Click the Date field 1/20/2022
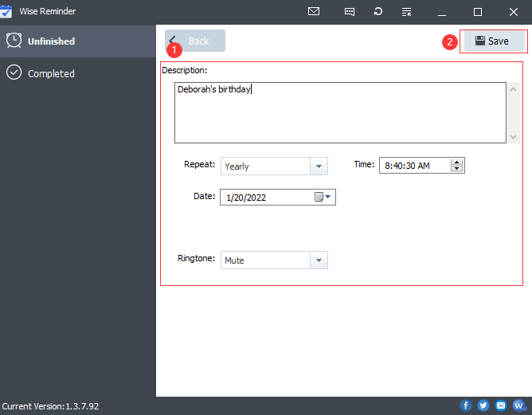This screenshot has height=415, width=532. [x=277, y=198]
